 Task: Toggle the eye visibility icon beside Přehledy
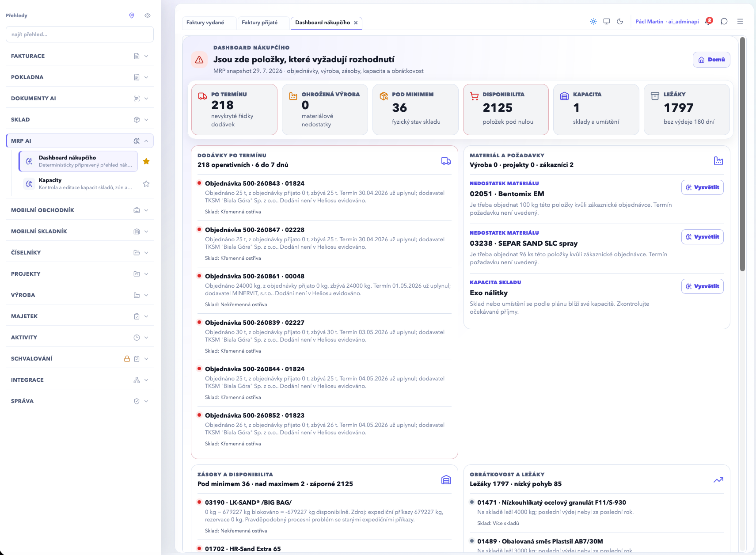click(148, 15)
